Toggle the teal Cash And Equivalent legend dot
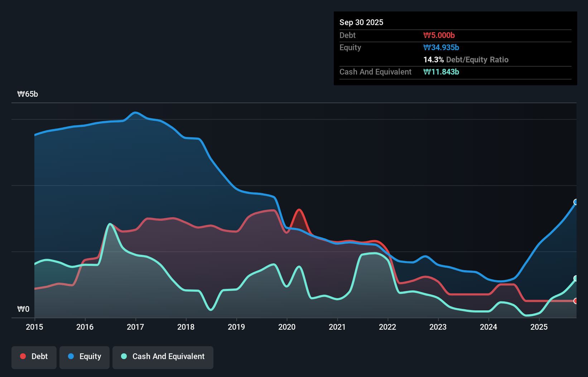The image size is (588, 377). pyautogui.click(x=124, y=357)
